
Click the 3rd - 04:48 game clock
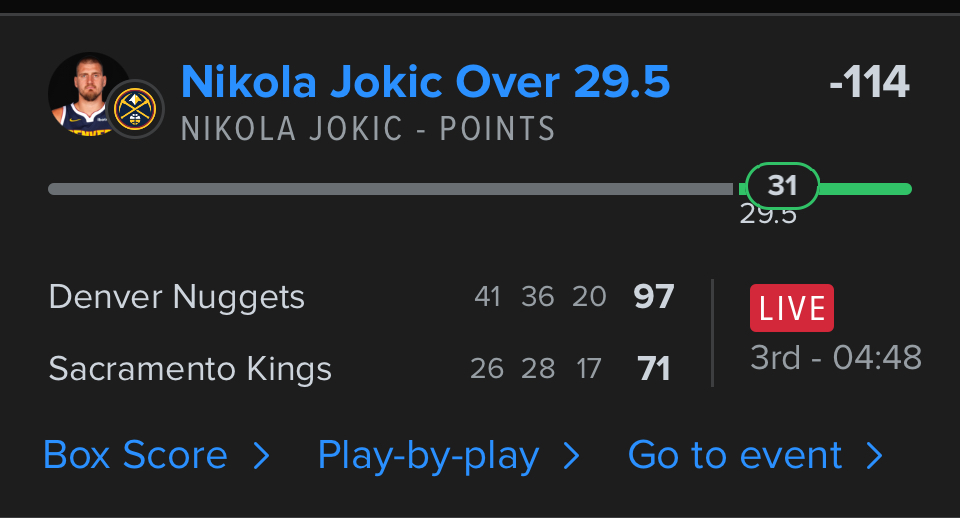click(836, 357)
